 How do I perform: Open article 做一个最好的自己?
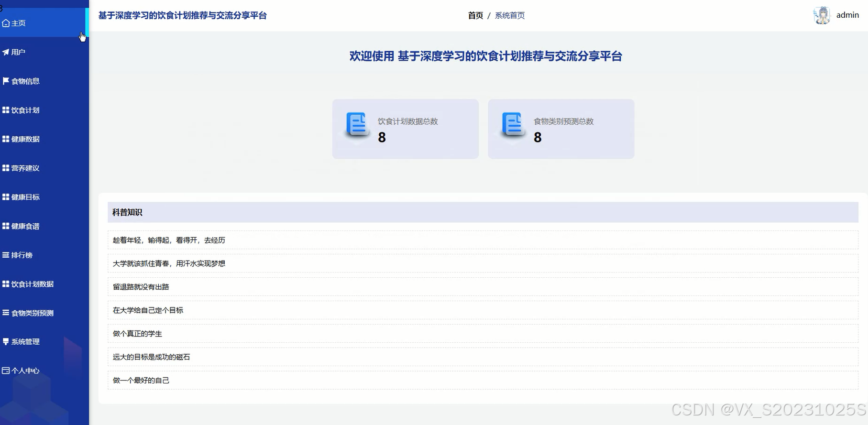click(483, 381)
